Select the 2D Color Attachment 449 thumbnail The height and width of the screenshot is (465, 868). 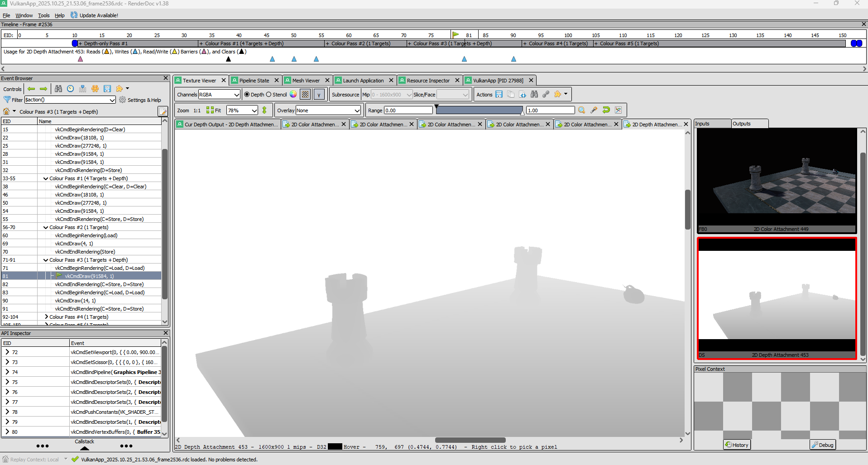point(777,180)
